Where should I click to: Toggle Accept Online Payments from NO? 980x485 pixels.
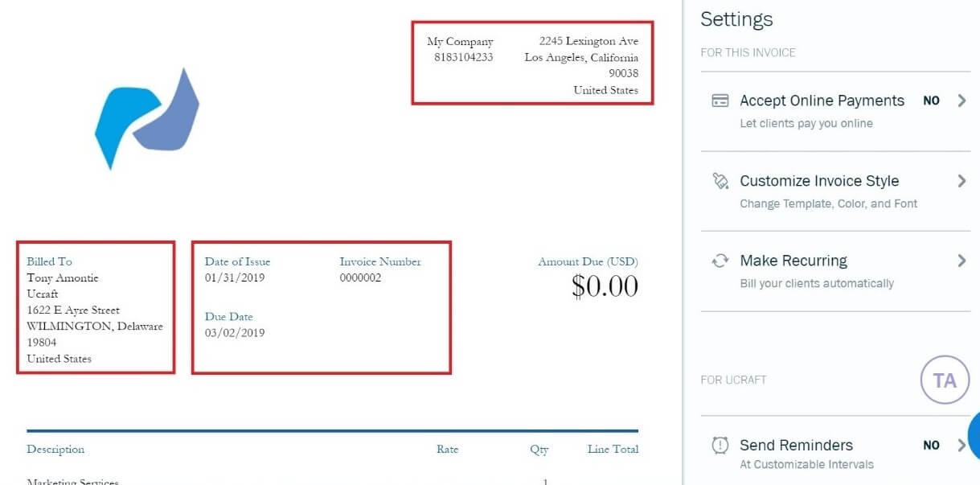pyautogui.click(x=931, y=101)
